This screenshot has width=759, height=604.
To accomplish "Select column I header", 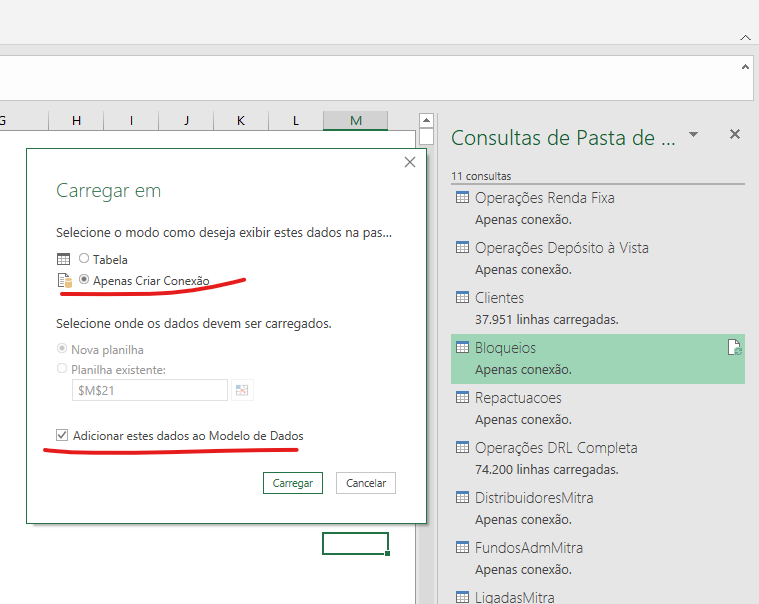I will click(131, 121).
